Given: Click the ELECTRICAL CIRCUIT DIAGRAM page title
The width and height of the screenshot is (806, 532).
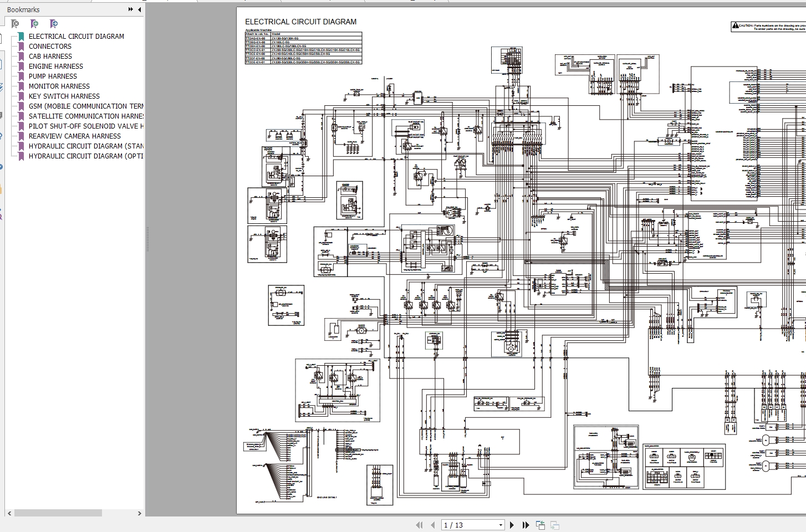Looking at the screenshot, I should 301,22.
